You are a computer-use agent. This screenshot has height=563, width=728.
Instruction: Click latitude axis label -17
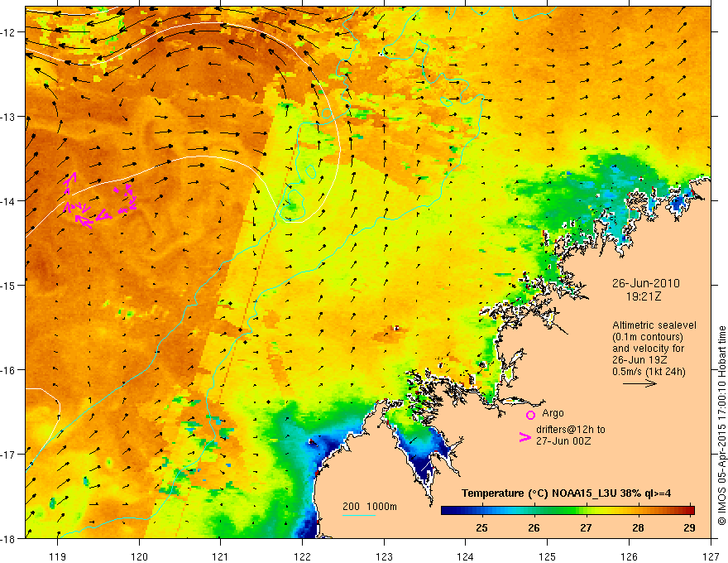[x=8, y=454]
